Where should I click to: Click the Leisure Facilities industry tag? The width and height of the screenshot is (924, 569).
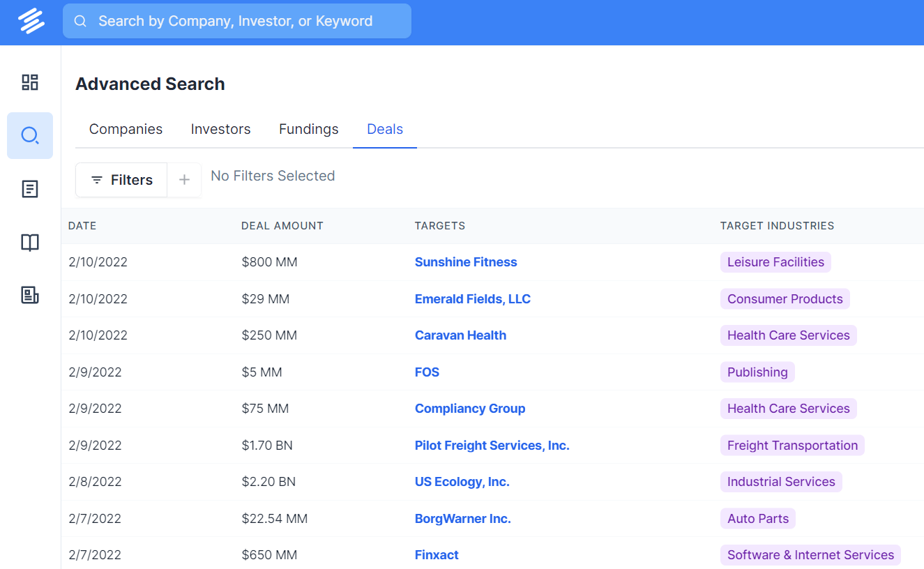coord(775,262)
